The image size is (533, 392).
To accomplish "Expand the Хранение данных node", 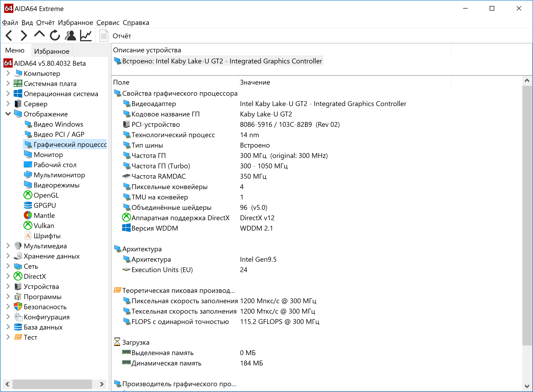I will tap(8, 256).
